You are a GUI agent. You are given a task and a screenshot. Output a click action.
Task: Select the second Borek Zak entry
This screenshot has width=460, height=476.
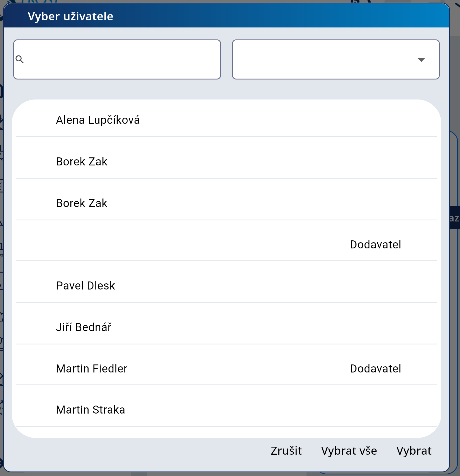click(82, 203)
